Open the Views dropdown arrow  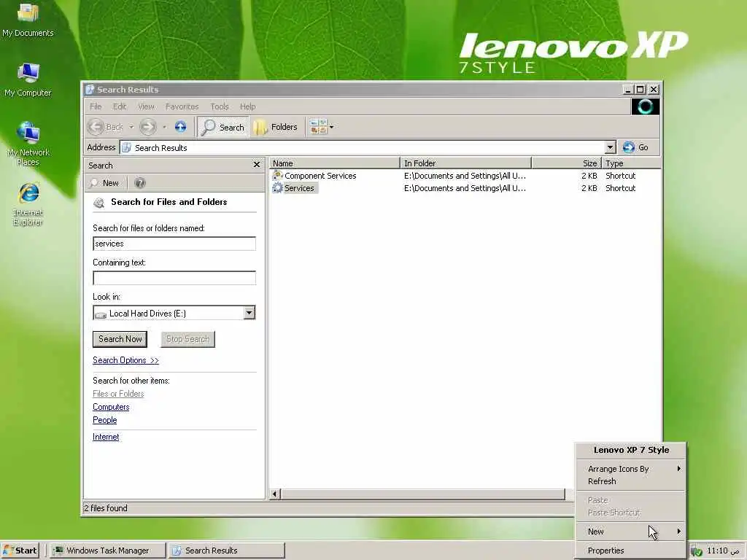[332, 127]
